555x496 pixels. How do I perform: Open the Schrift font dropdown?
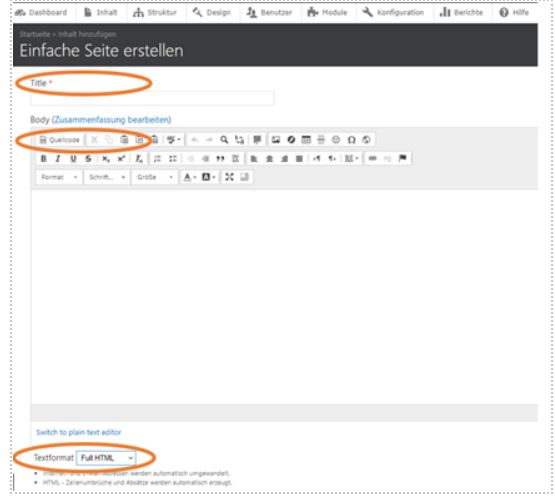pos(107,177)
